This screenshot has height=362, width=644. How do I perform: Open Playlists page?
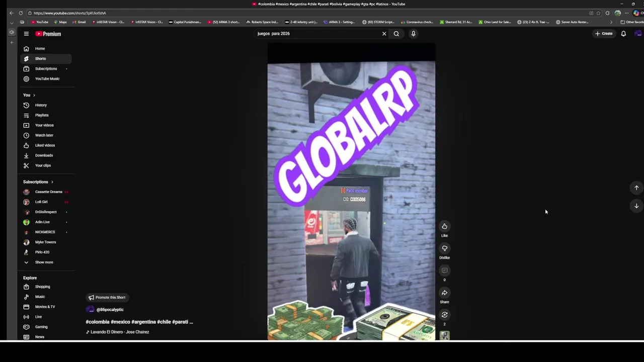click(x=46, y=115)
